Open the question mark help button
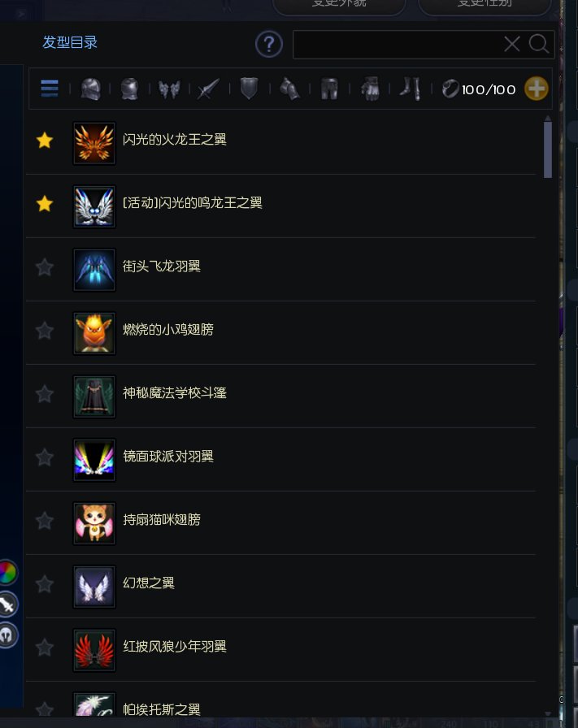This screenshot has width=578, height=728. pos(269,45)
